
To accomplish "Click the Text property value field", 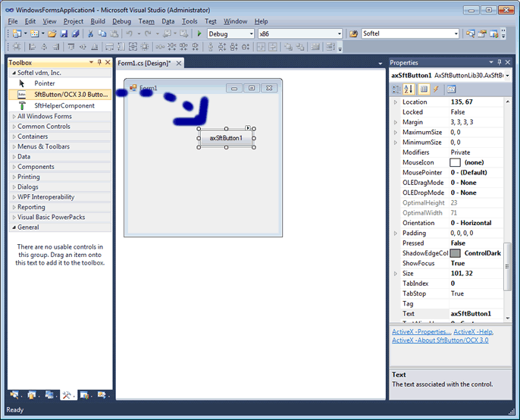I will [476, 313].
